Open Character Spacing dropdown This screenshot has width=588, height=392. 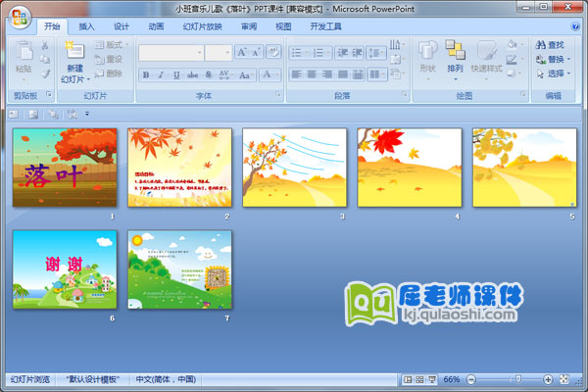225,74
